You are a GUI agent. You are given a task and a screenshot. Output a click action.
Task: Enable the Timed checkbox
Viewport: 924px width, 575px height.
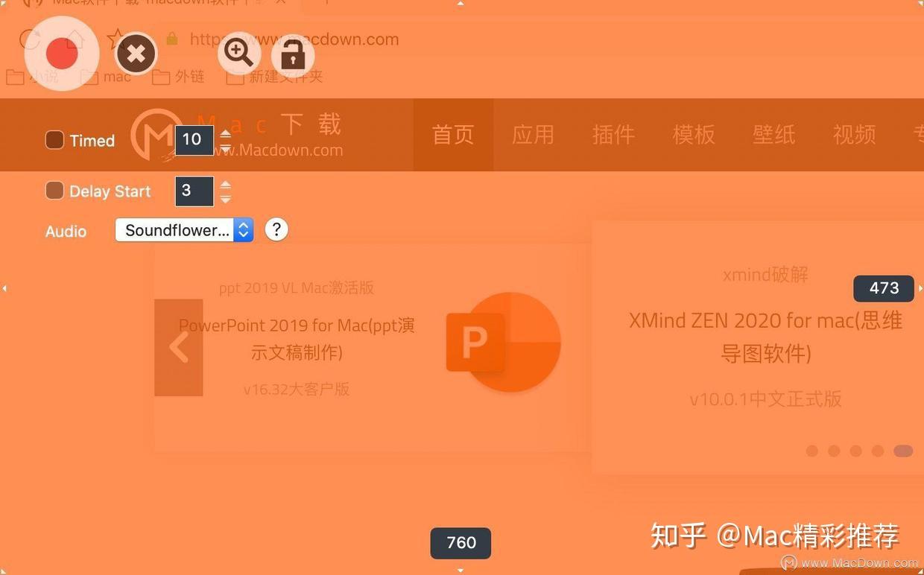click(x=54, y=140)
